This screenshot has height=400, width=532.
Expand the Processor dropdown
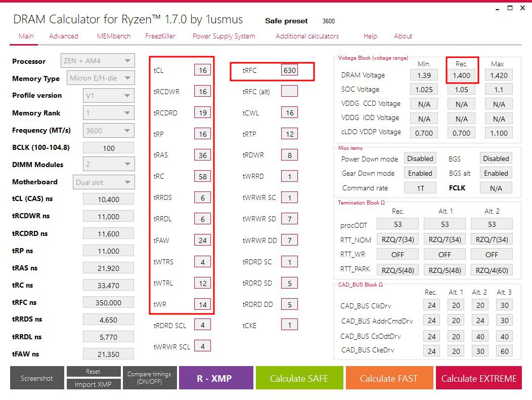[98, 61]
